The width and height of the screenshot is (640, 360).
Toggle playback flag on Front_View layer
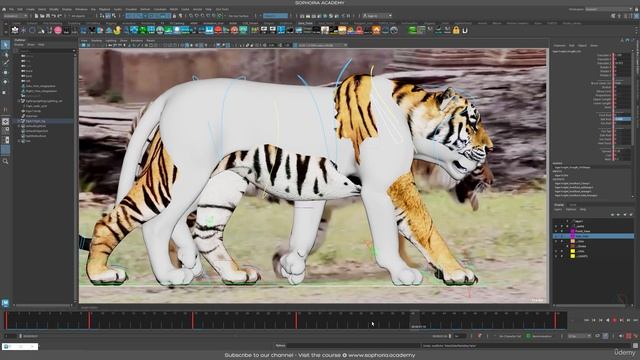[561, 231]
